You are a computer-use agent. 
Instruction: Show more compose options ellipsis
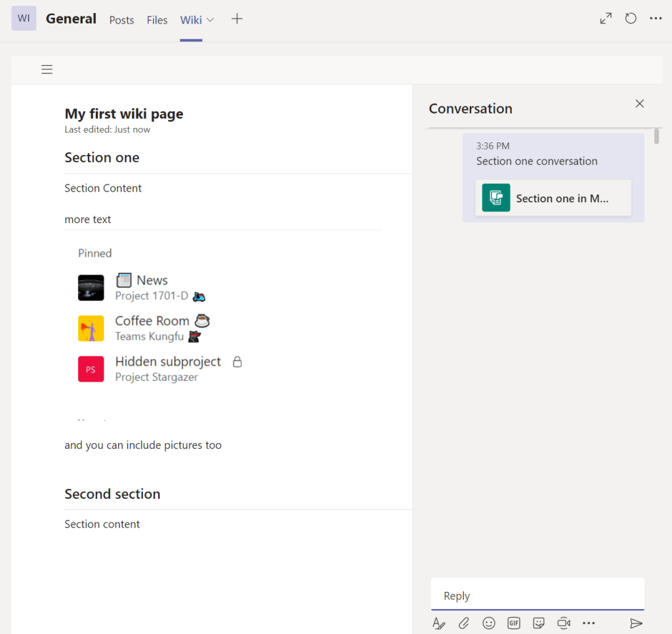click(x=588, y=623)
